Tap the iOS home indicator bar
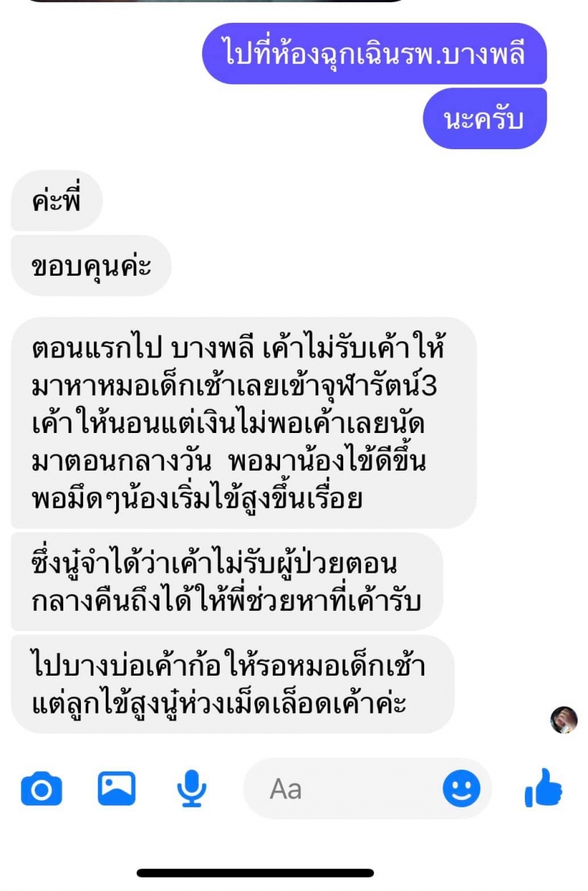Viewport: 588px width, 891px height. click(256, 873)
